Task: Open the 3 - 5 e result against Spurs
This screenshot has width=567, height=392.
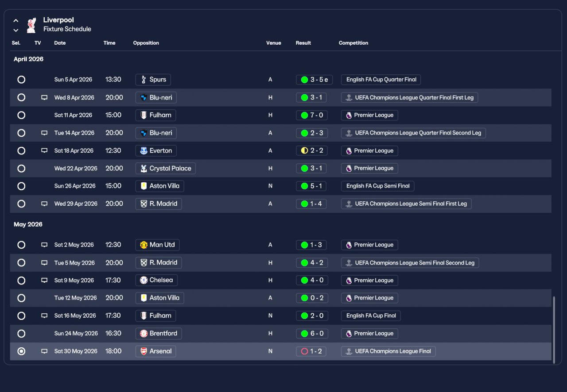Action: pos(314,80)
